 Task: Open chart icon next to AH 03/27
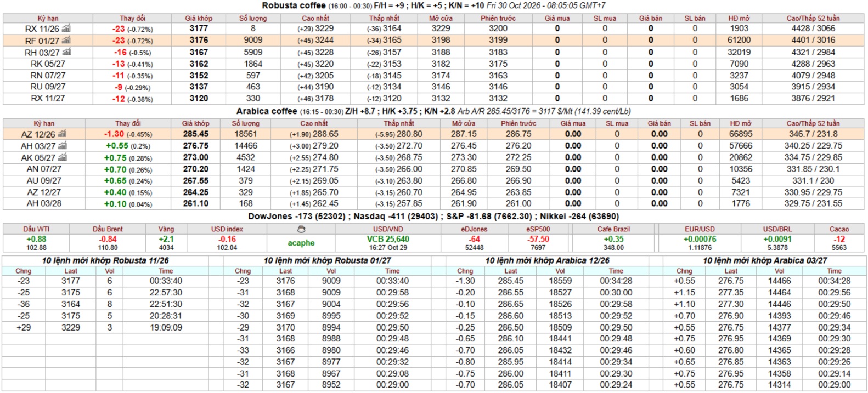[x=63, y=146]
